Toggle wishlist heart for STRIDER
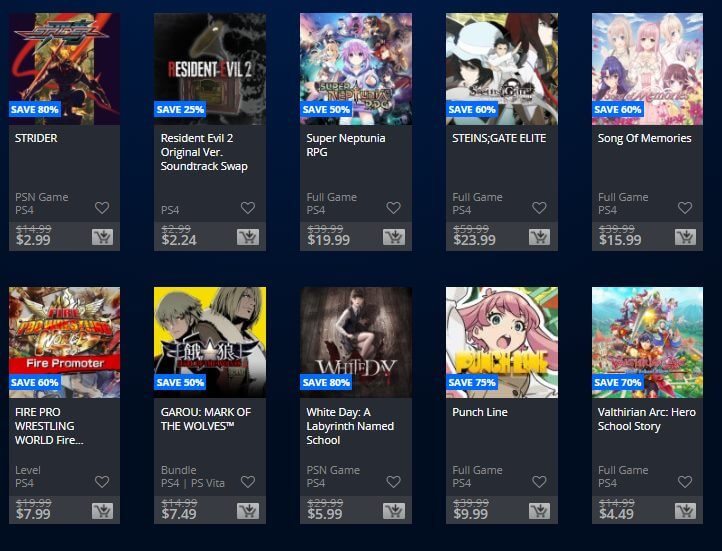Viewport: 722px width, 551px height. click(102, 208)
